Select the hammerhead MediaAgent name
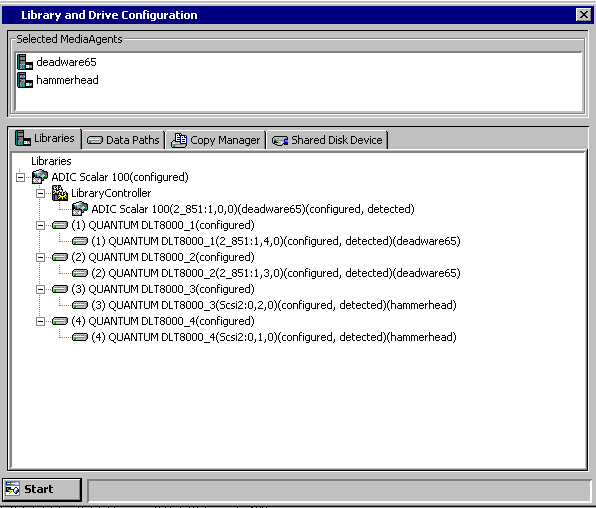The height and width of the screenshot is (508, 596). tap(67, 80)
